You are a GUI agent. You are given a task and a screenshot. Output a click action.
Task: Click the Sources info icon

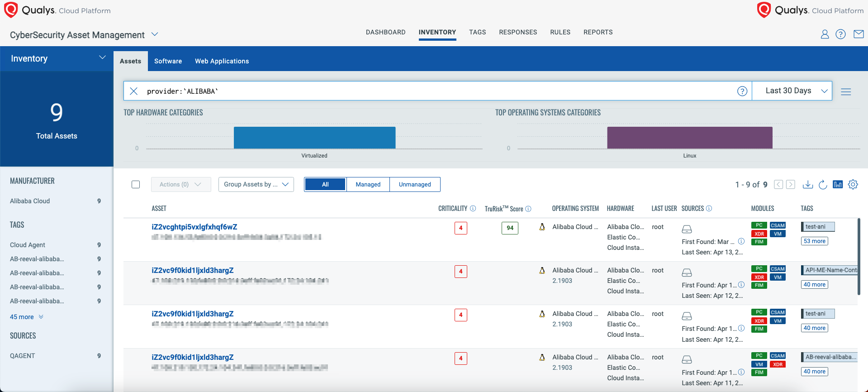click(709, 208)
